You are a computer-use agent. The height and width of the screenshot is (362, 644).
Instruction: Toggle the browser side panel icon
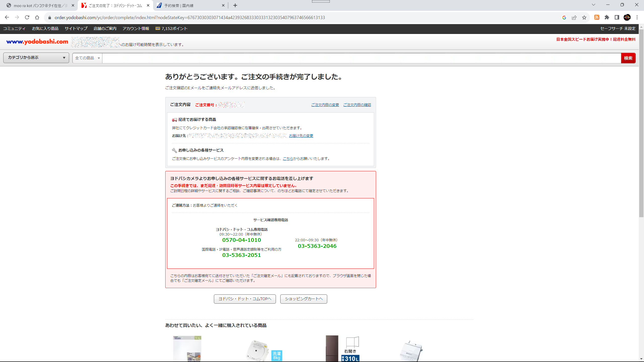[x=617, y=17]
